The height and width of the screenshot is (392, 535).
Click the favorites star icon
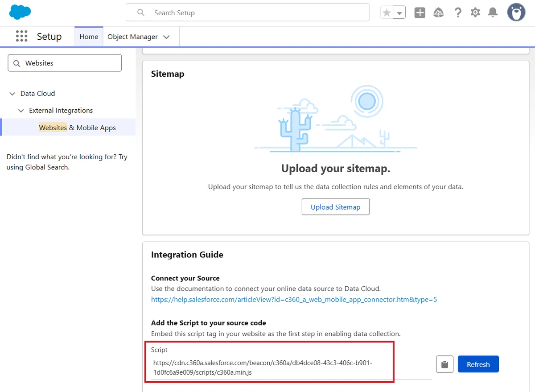(x=387, y=13)
